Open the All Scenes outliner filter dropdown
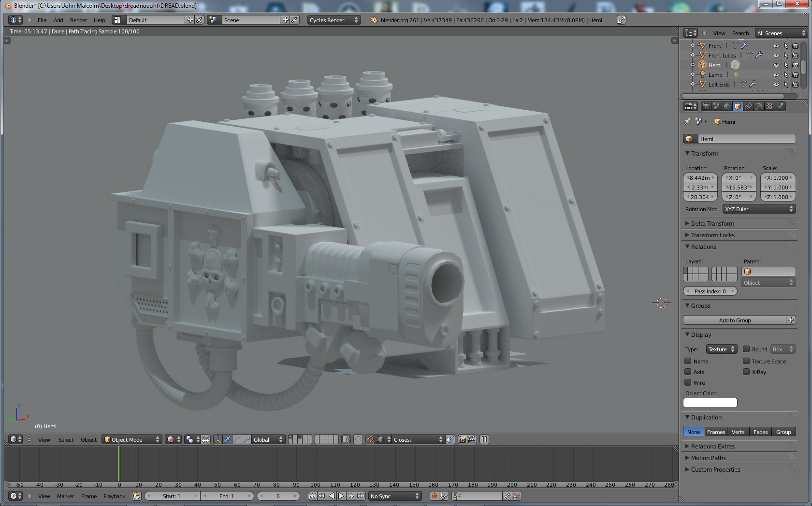The image size is (812, 506). click(781, 33)
